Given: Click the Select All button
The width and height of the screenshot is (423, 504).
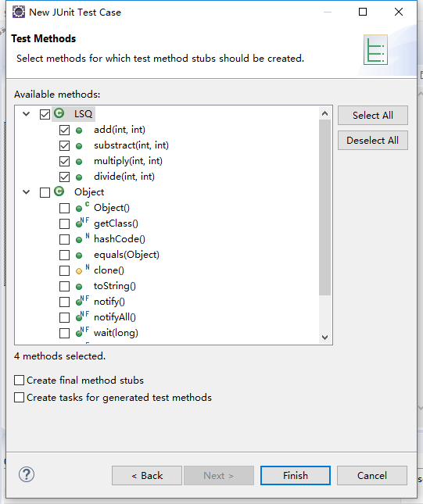Looking at the screenshot, I should [x=373, y=115].
